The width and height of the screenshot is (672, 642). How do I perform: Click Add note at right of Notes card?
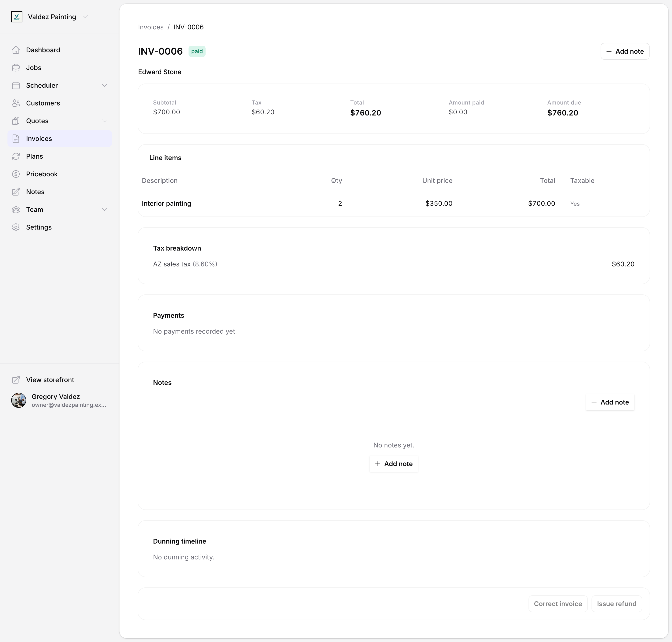[x=610, y=402]
